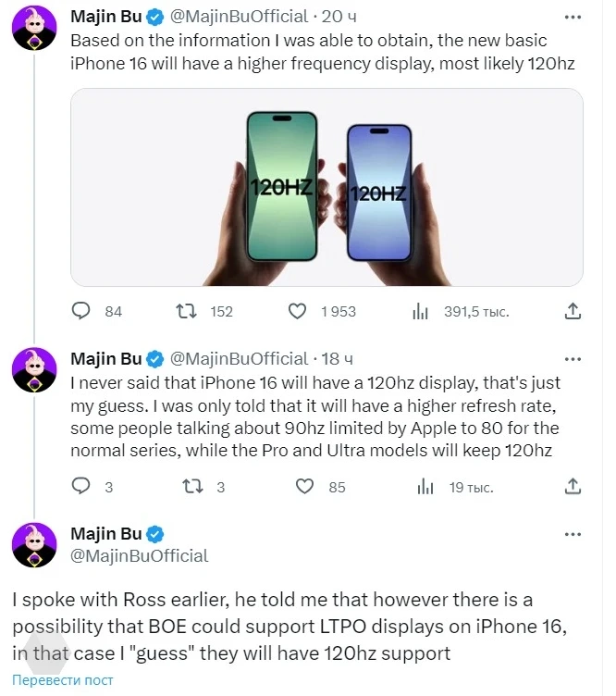
Task: Like the second tweet with 85 likes
Action: pos(304,486)
